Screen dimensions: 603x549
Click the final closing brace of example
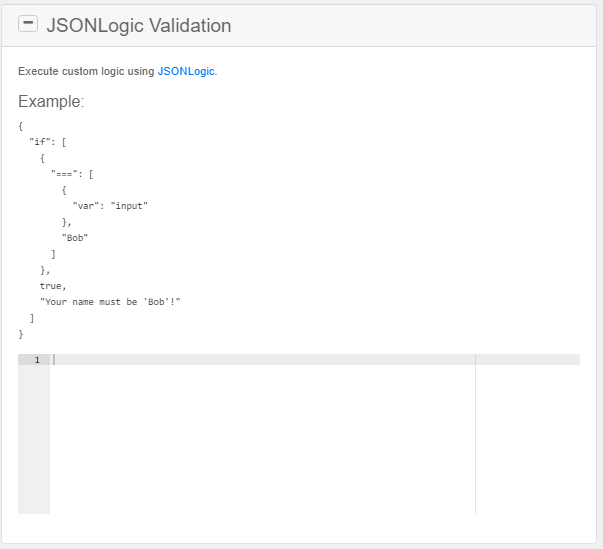point(20,334)
